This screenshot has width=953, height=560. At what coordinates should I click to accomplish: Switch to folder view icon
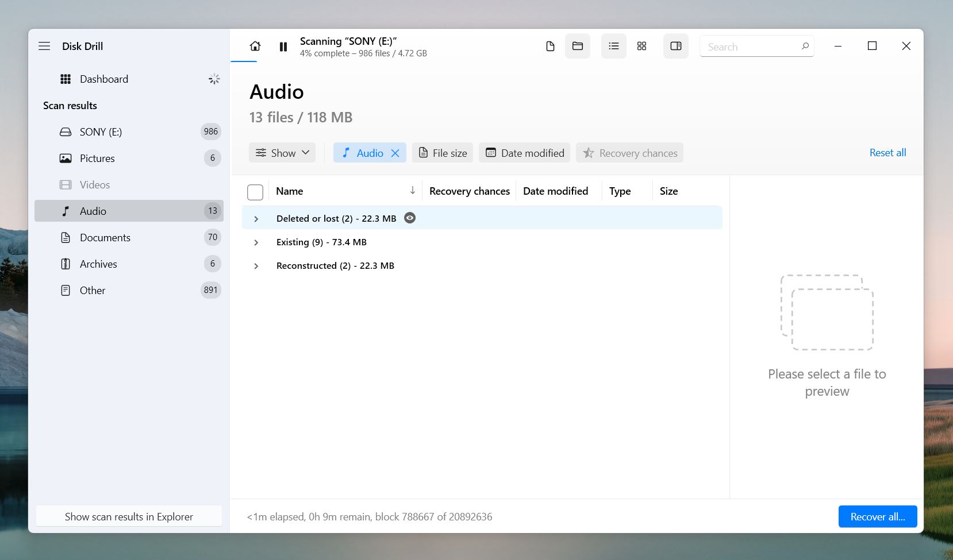click(x=578, y=46)
